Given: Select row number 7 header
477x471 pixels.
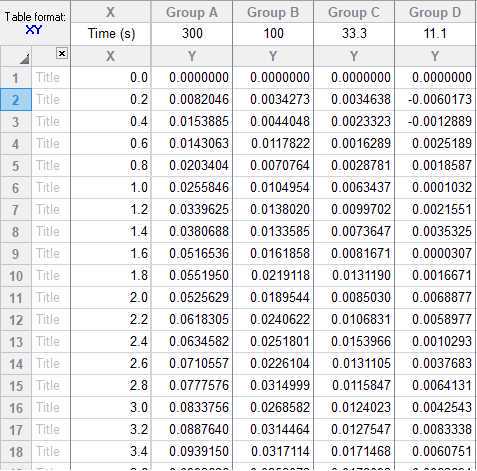Looking at the screenshot, I should click(x=16, y=210).
